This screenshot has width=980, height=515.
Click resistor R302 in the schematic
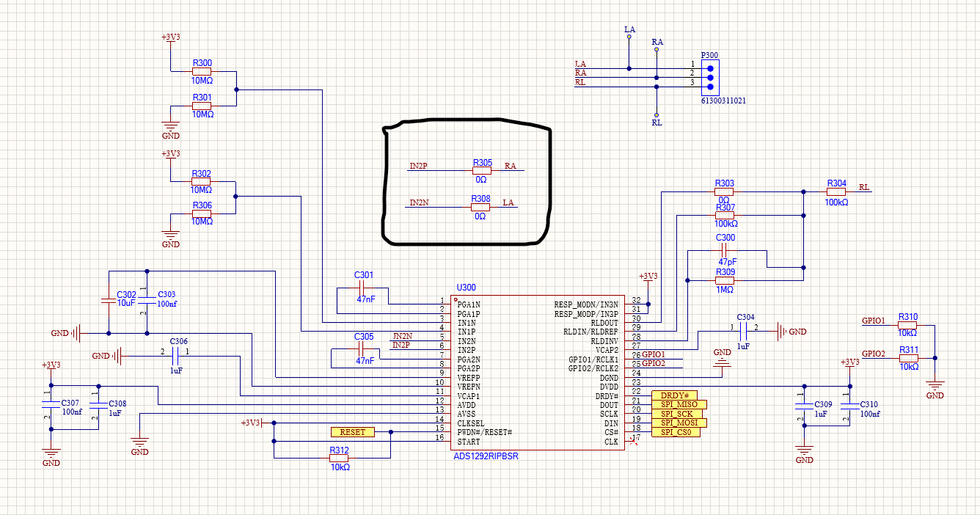tap(201, 181)
